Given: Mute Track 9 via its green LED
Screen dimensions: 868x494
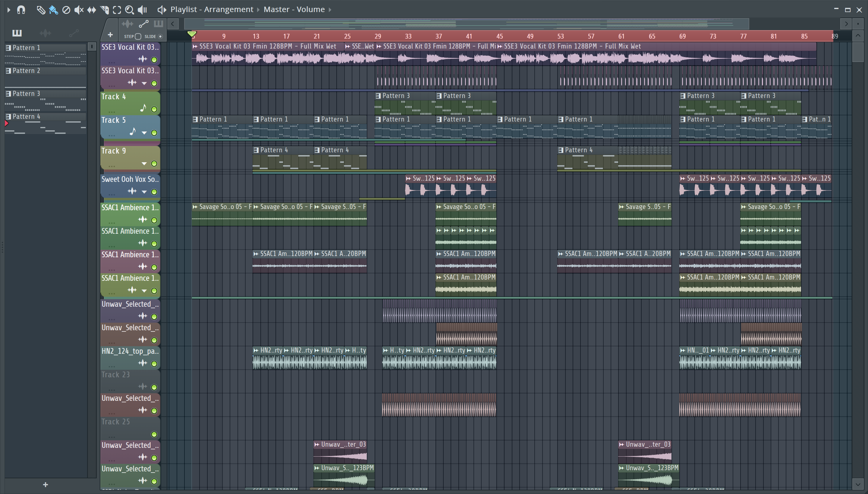Looking at the screenshot, I should [154, 163].
